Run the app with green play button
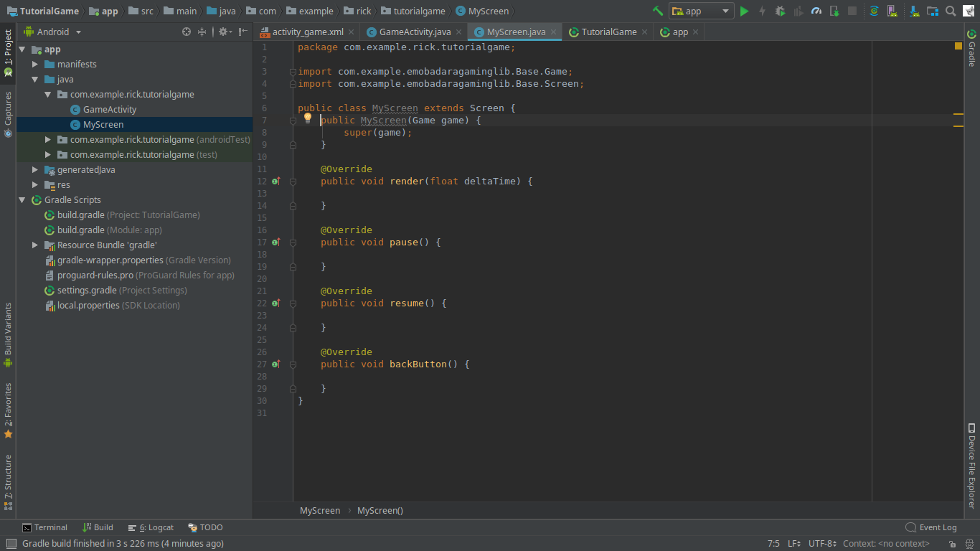This screenshot has width=980, height=551. tap(745, 11)
